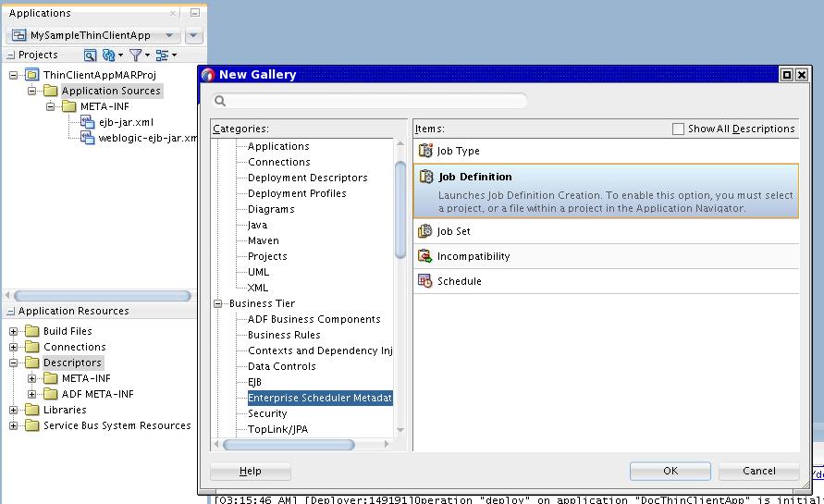The height and width of the screenshot is (504, 824).
Task: Open the navigator display options icon
Action: (163, 55)
